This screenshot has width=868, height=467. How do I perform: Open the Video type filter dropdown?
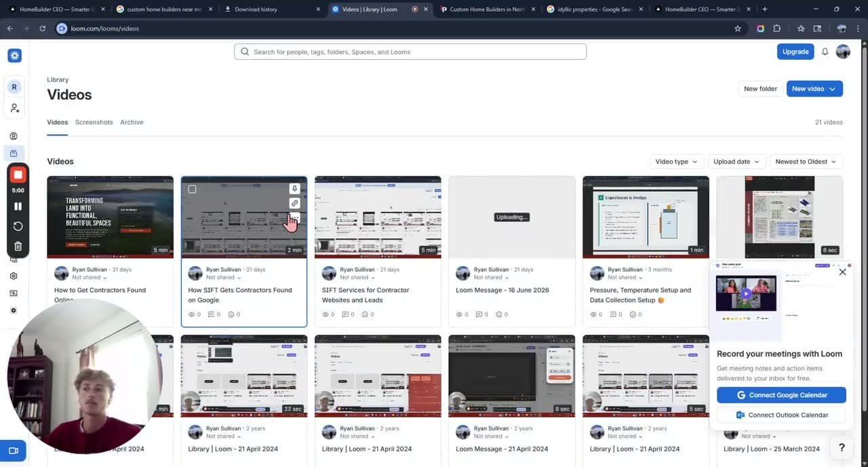pos(676,162)
